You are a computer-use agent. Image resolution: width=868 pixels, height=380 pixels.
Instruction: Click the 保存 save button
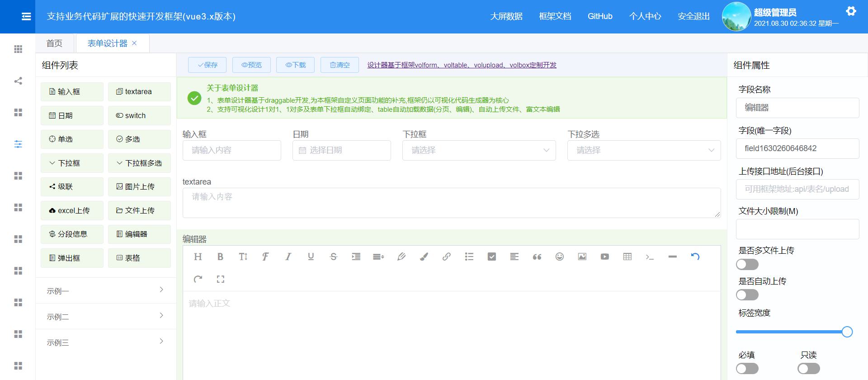click(x=208, y=65)
